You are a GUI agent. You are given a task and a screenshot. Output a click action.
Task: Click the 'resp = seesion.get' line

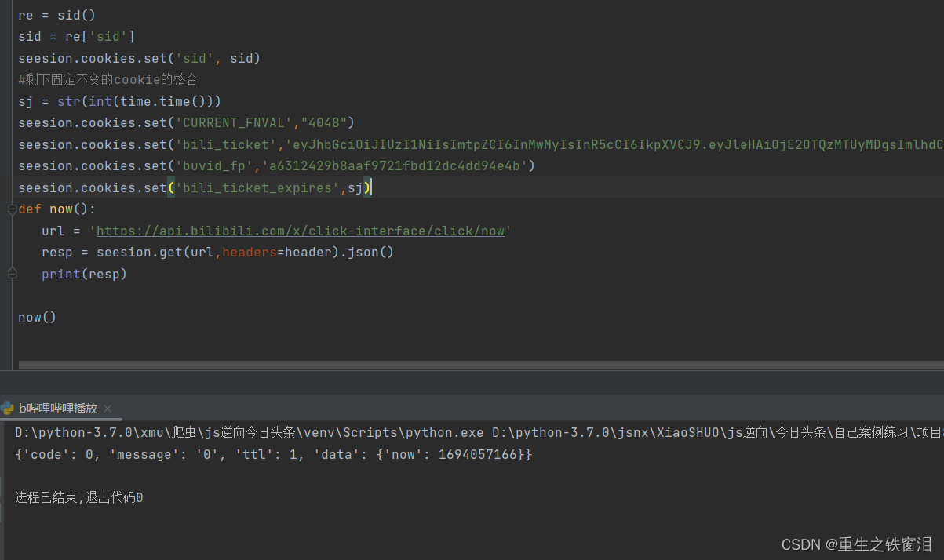(x=217, y=252)
